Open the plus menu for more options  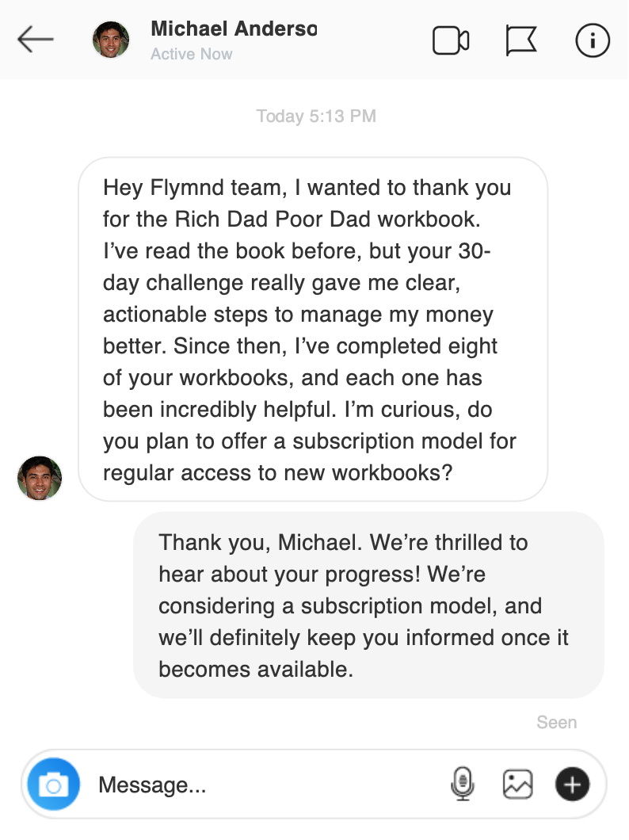[x=572, y=785]
